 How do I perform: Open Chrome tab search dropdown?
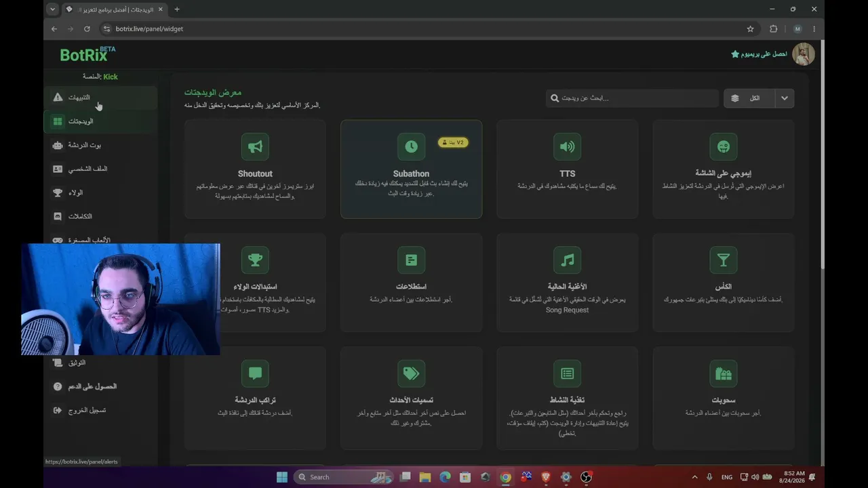52,9
